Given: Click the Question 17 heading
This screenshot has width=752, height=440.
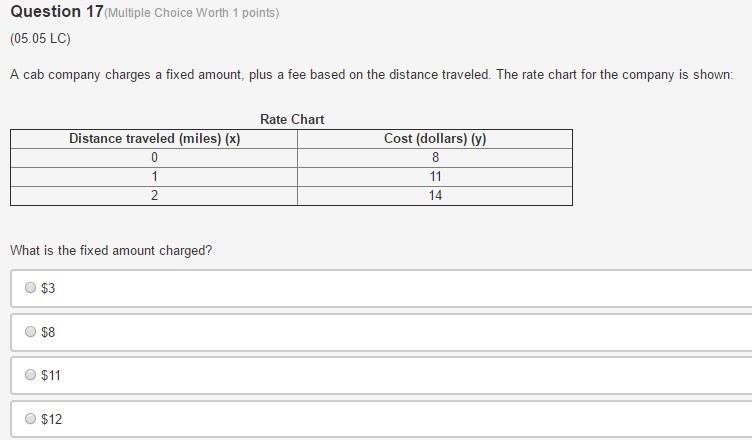Looking at the screenshot, I should click(57, 12).
